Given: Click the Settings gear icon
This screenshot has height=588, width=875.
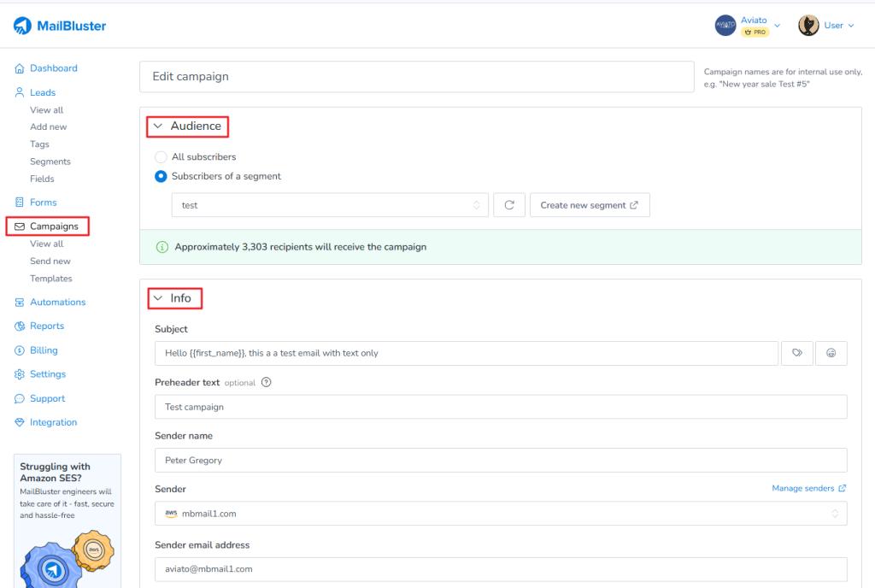Looking at the screenshot, I should click(x=20, y=373).
